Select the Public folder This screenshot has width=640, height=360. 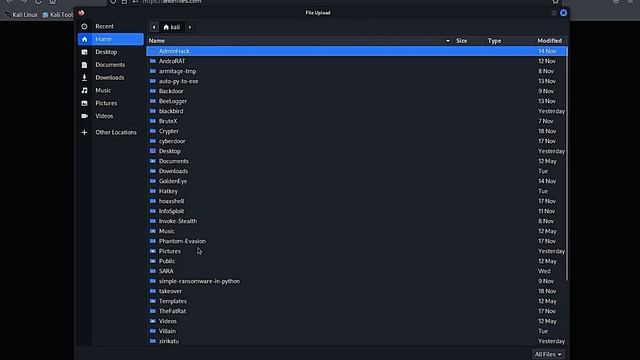click(357, 261)
